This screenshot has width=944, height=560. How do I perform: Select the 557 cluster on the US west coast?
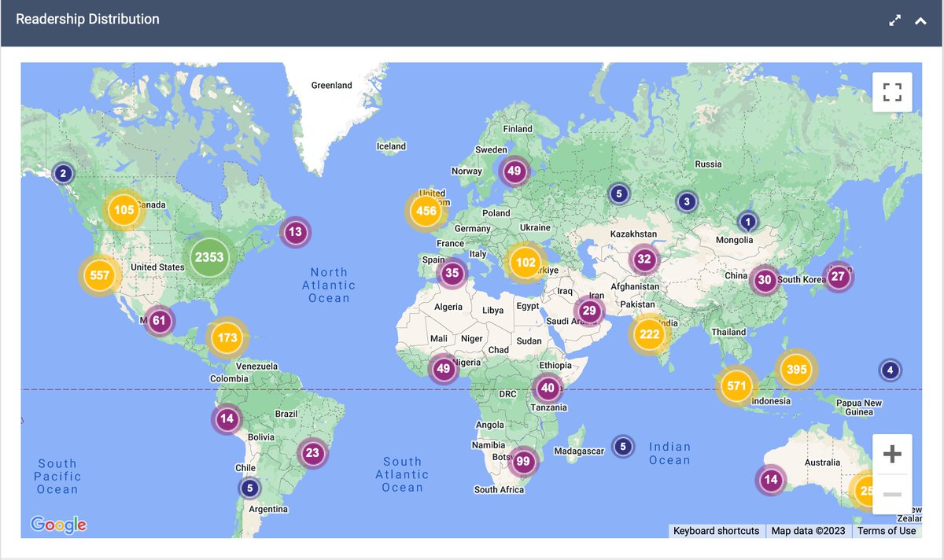pos(100,275)
